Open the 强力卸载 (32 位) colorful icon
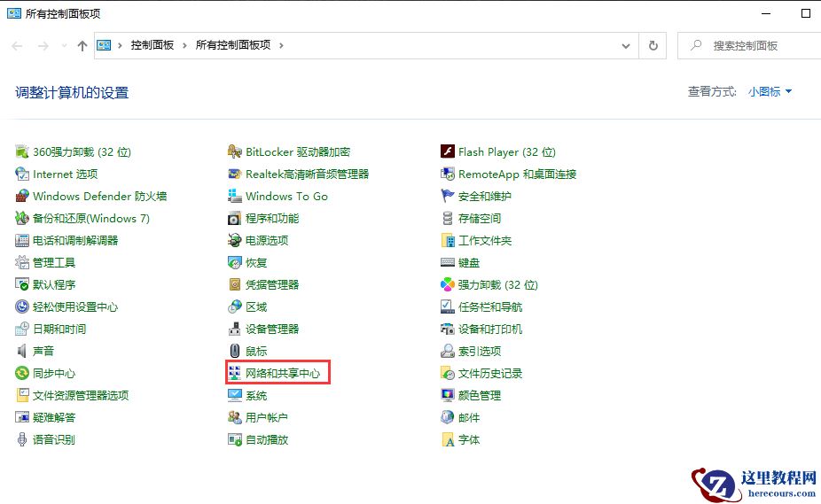This screenshot has height=504, width=821. click(447, 284)
